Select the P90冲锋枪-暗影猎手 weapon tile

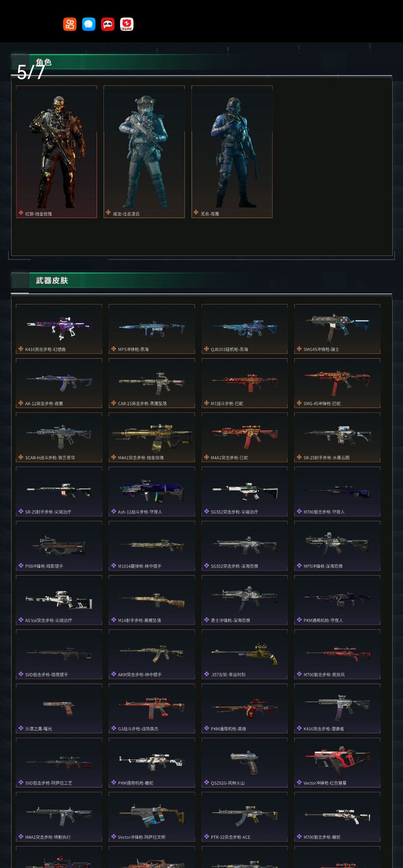[59, 546]
